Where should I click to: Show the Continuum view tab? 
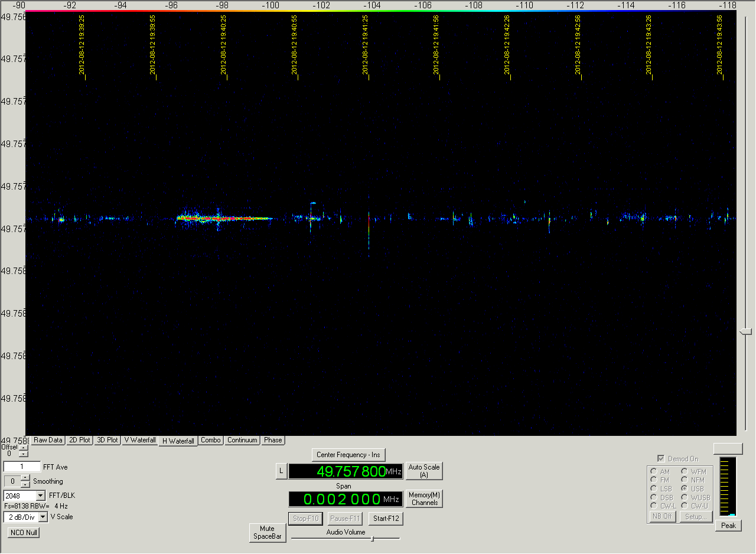[x=242, y=440]
